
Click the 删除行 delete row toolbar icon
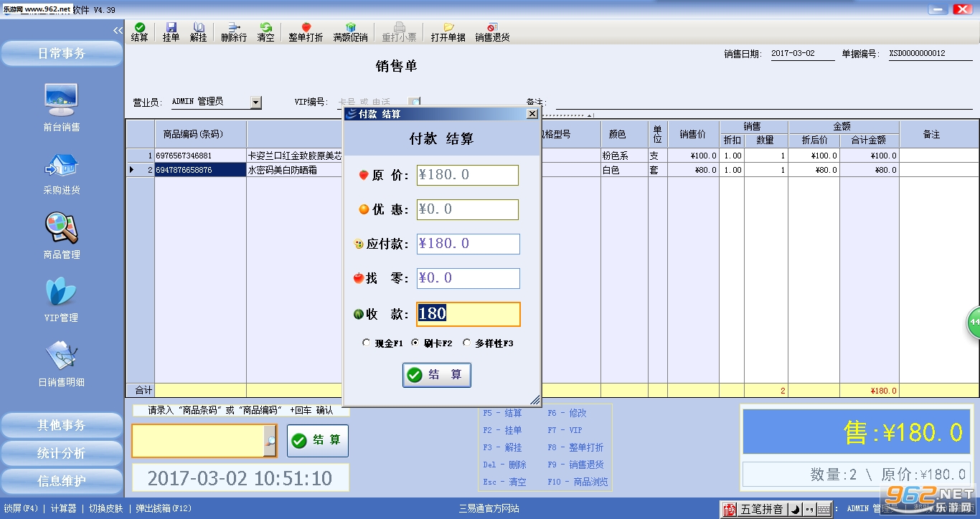click(x=234, y=32)
